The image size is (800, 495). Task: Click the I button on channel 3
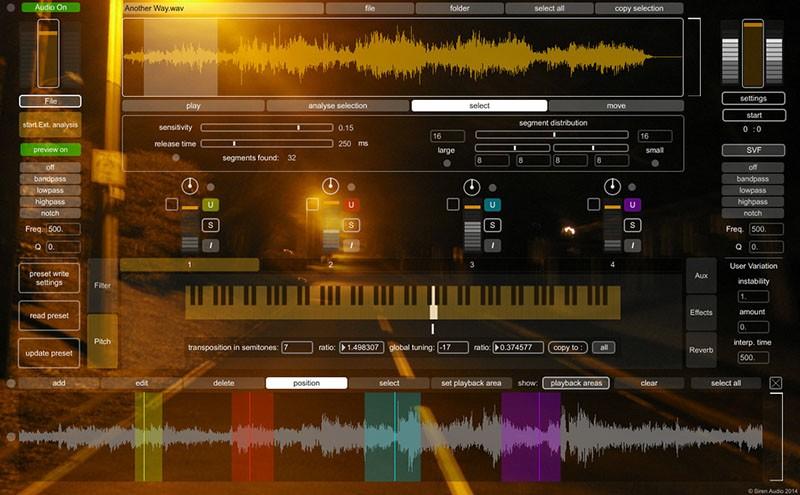coord(491,245)
